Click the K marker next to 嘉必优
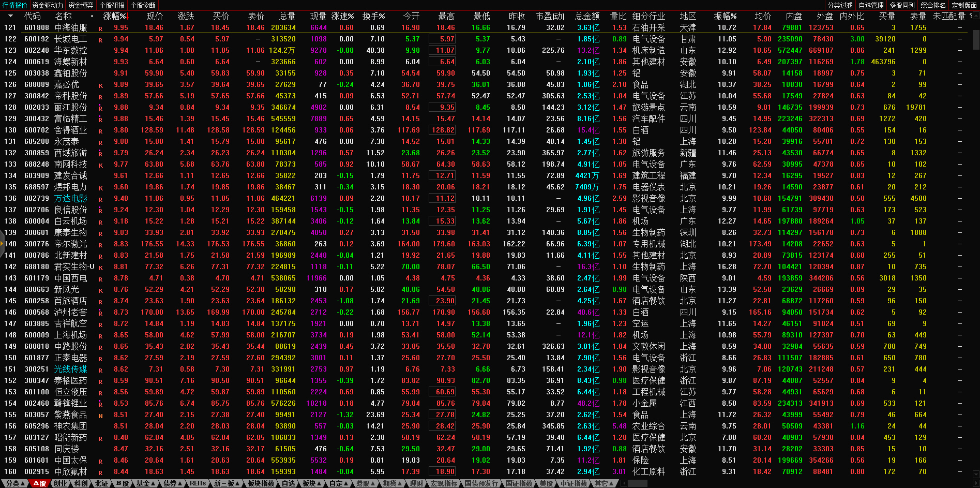 pyautogui.click(x=100, y=85)
